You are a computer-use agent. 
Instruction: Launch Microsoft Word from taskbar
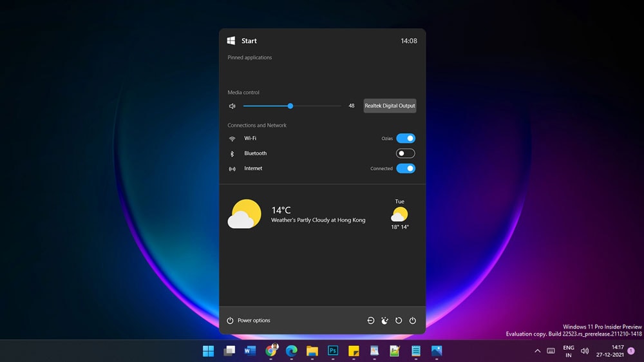click(250, 351)
